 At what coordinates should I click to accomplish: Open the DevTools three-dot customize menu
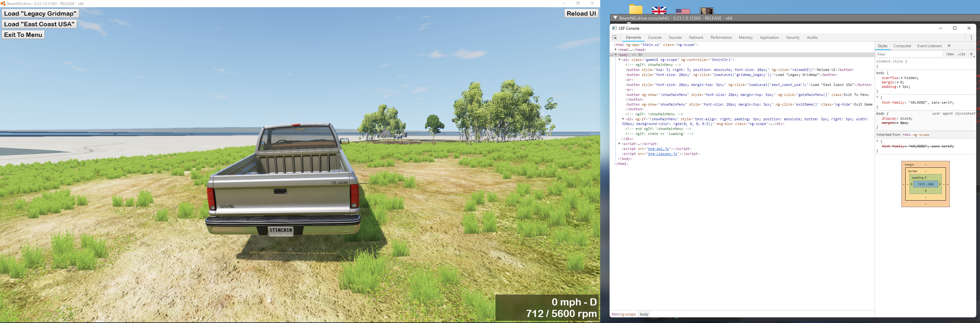click(971, 37)
